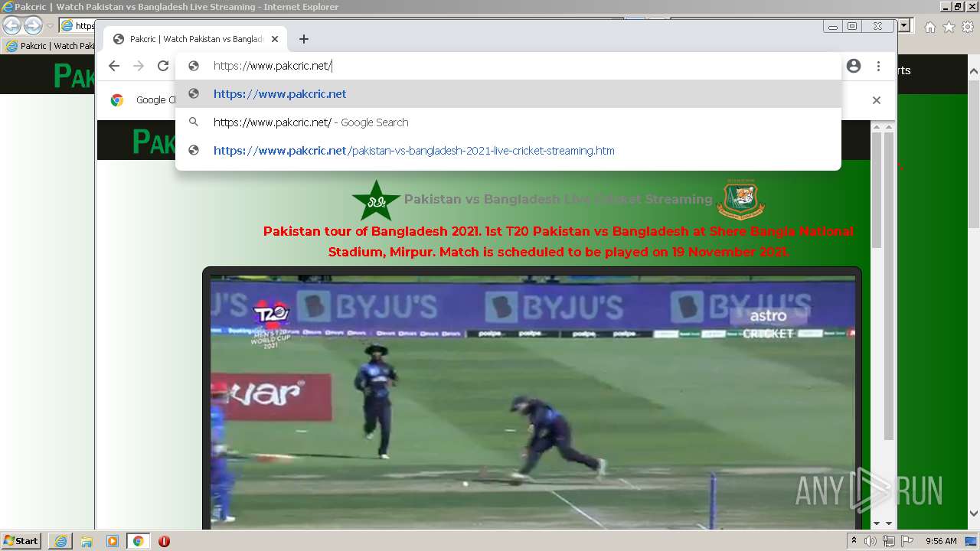Show hidden system tray icons
The height and width of the screenshot is (551, 980).
[x=854, y=541]
